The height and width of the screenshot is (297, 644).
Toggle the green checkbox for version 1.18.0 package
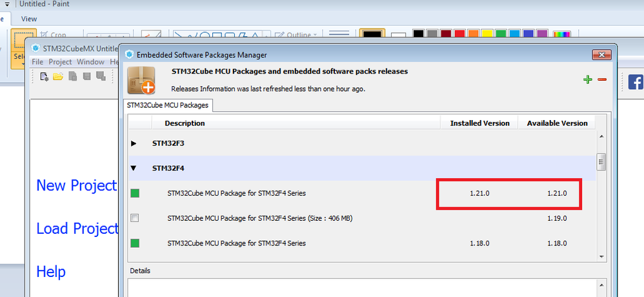[x=135, y=243]
